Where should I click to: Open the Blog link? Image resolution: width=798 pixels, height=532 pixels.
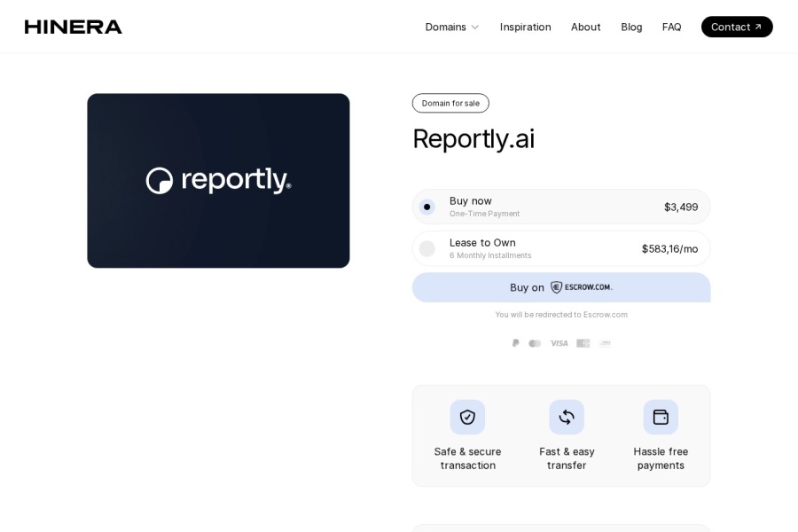click(x=631, y=27)
